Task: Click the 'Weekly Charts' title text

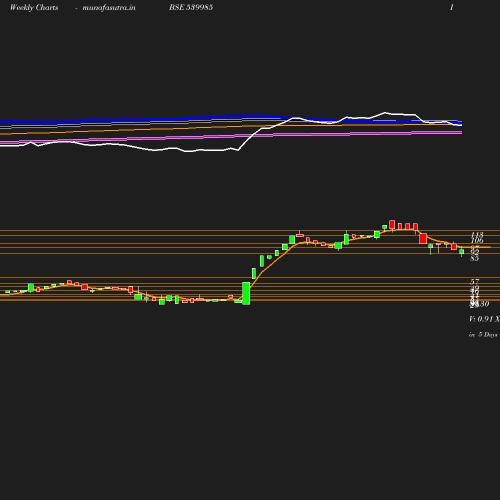Action: tap(34, 8)
